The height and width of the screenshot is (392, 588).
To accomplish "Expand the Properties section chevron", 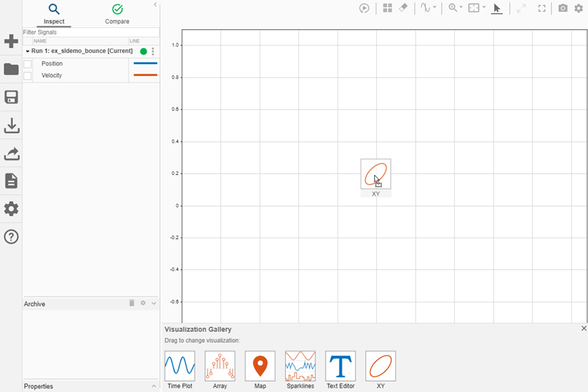I will [x=154, y=386].
